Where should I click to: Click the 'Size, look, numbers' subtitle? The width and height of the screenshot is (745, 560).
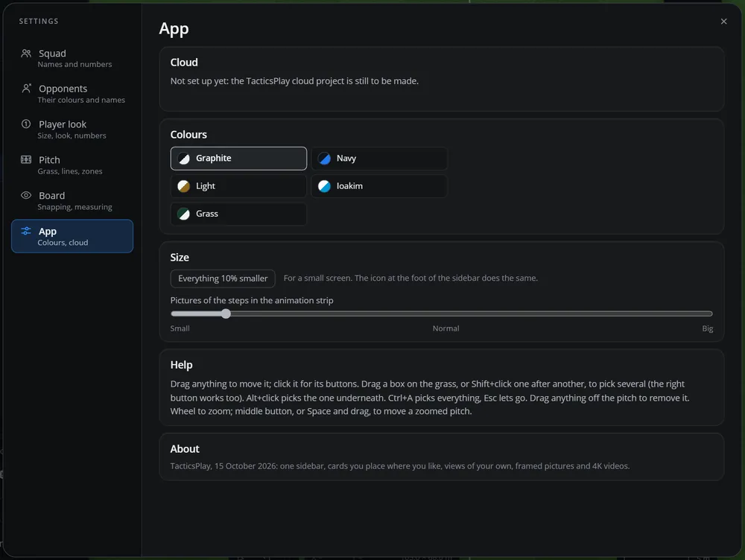[72, 136]
